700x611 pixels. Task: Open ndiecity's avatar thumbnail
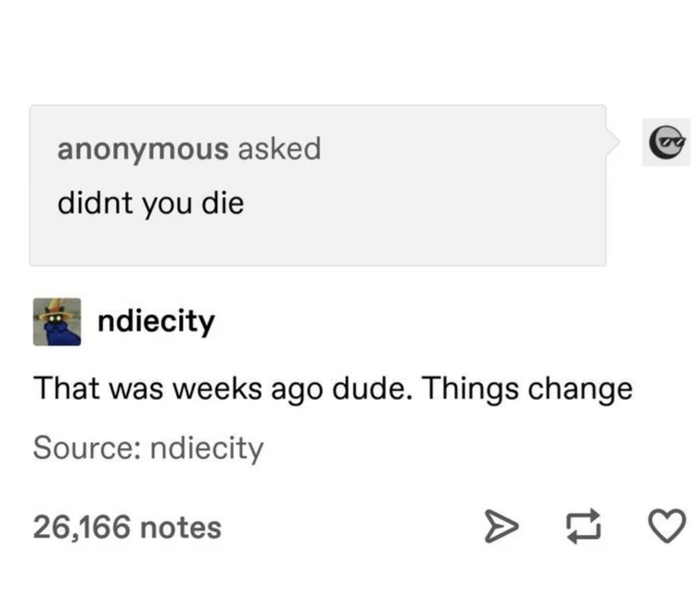coord(57,322)
